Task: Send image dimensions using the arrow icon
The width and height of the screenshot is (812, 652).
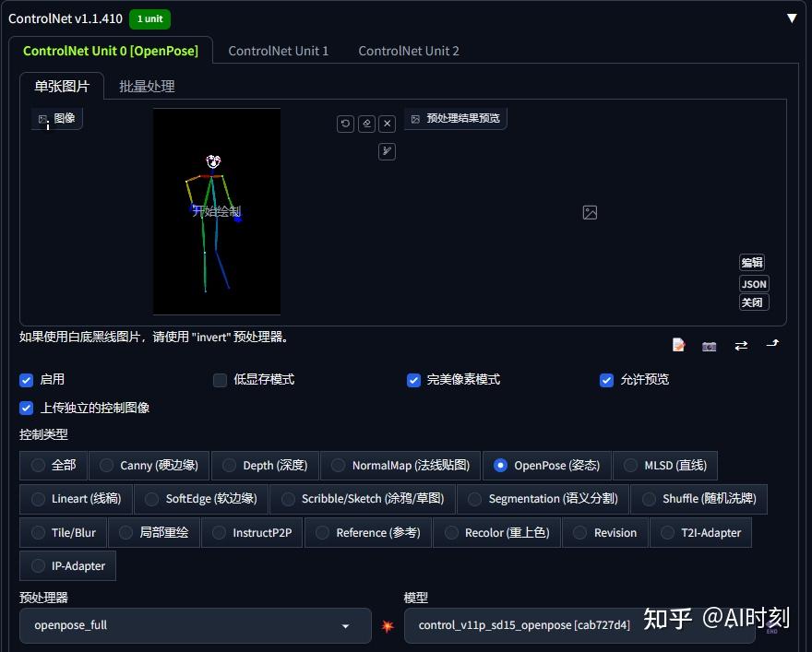Action: point(772,345)
